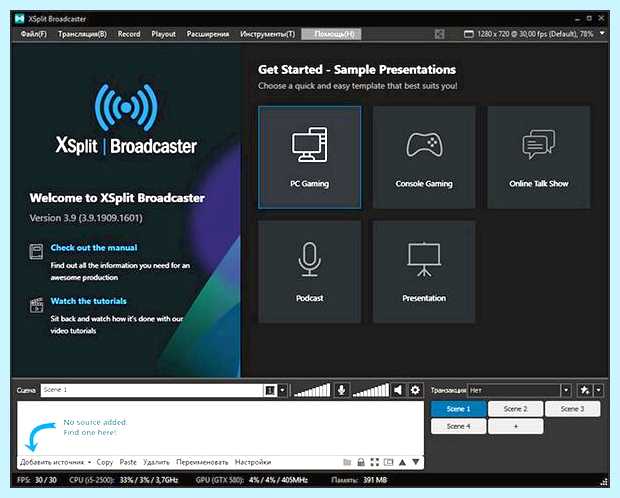Move source up with the up arrow
Image resolution: width=620 pixels, height=498 pixels.
coord(402,462)
